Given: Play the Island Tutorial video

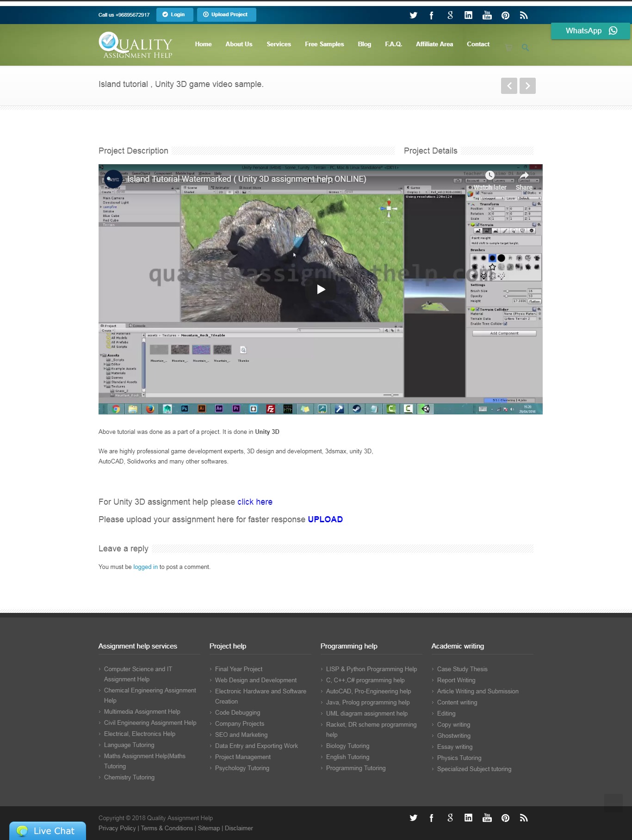Looking at the screenshot, I should click(x=321, y=290).
